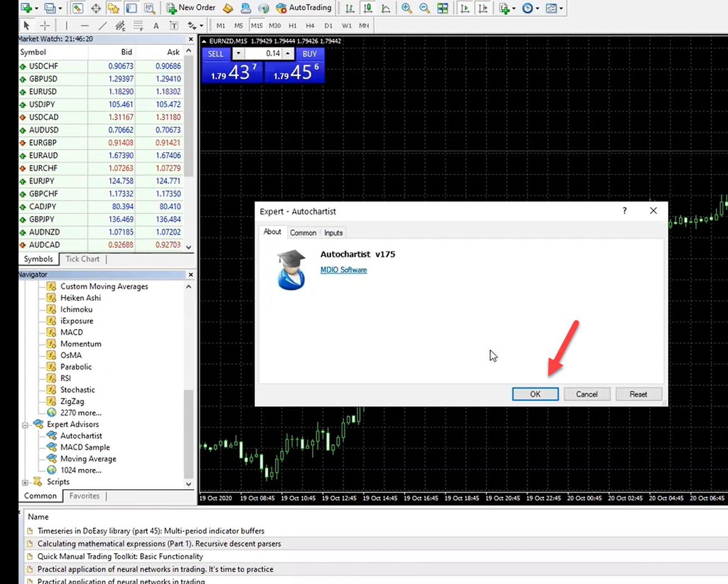Click help question mark in Expert dialog

624,211
